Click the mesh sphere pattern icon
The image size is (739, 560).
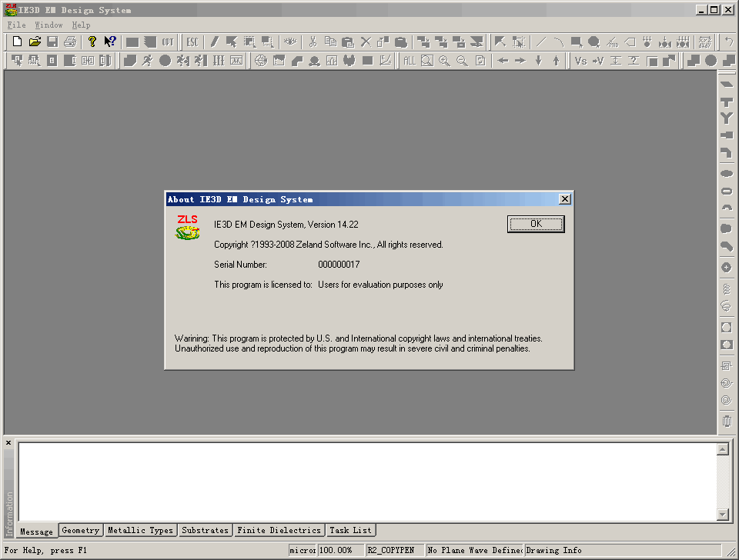pyautogui.click(x=261, y=61)
